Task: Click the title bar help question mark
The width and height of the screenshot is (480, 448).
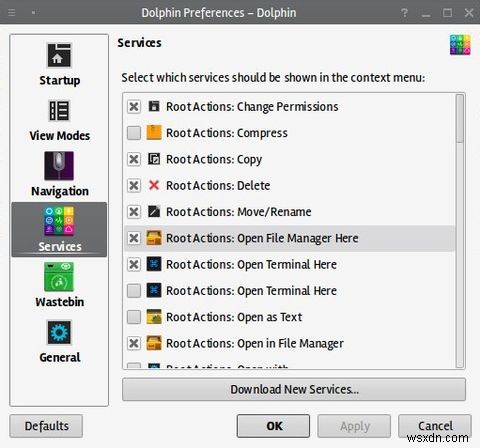Action: [x=404, y=13]
